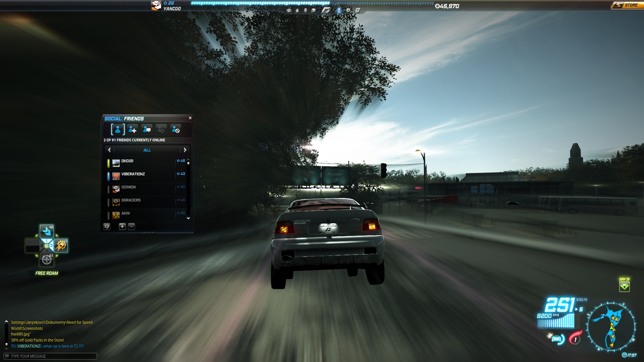Click the ALL friends filter label

pyautogui.click(x=147, y=150)
